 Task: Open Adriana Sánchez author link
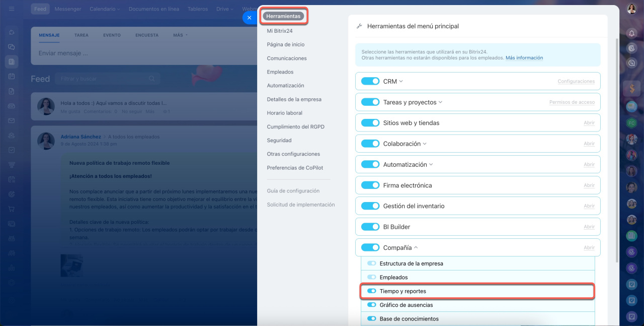[81, 137]
